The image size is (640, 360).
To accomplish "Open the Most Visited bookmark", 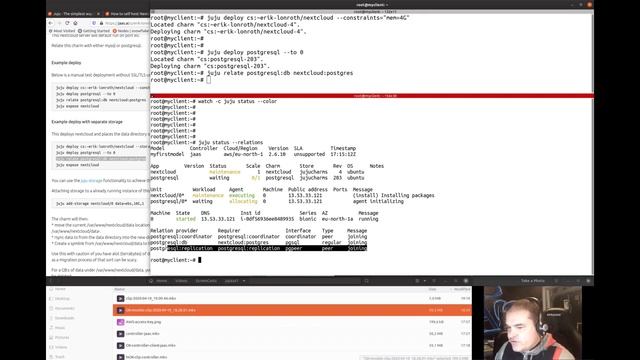I will click(x=62, y=31).
